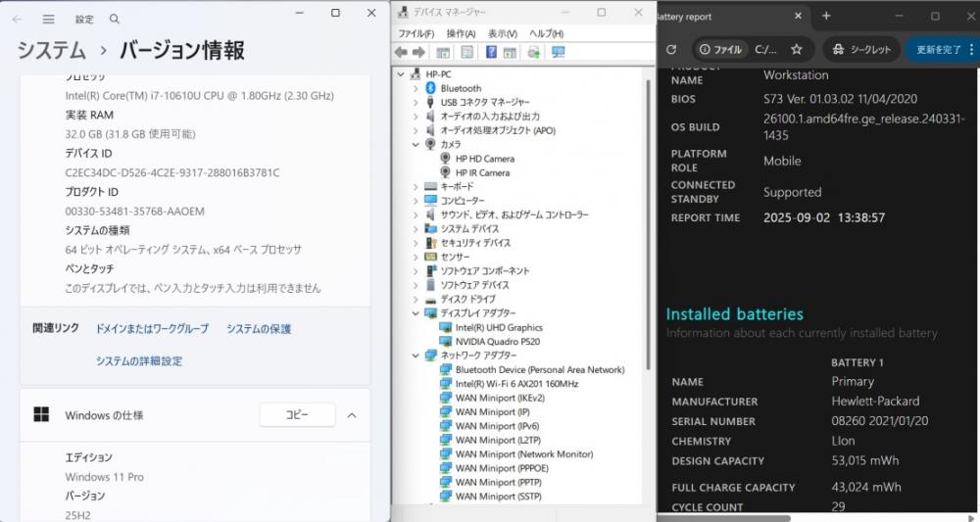The height and width of the screenshot is (522, 980).
Task: Select WAN Miniport (Network Monitor) entry
Action: click(x=523, y=454)
